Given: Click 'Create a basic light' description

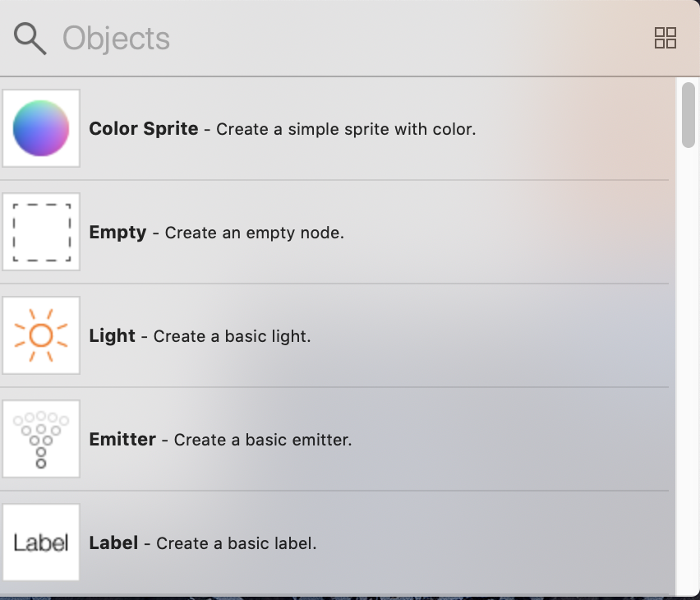Looking at the screenshot, I should [232, 336].
